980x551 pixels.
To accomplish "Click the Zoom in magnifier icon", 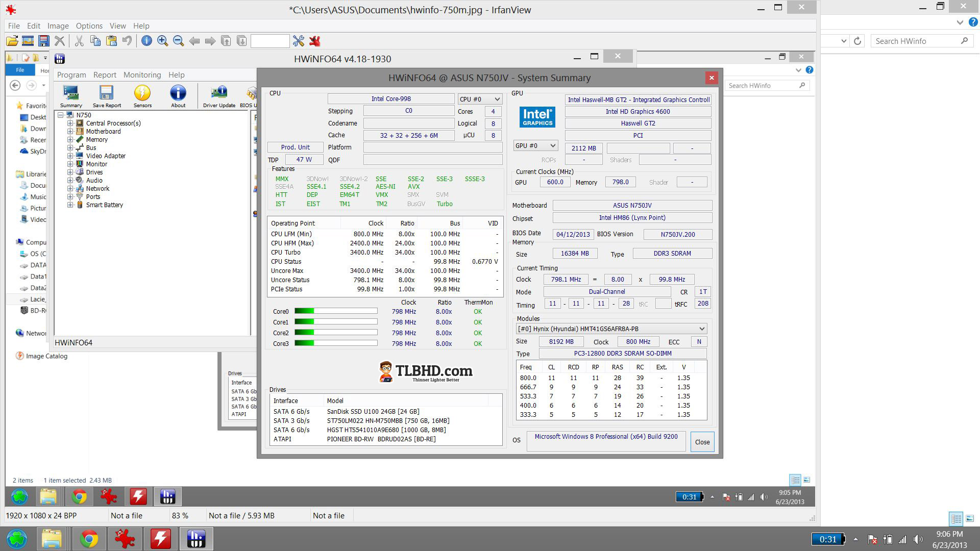I will 162,41.
